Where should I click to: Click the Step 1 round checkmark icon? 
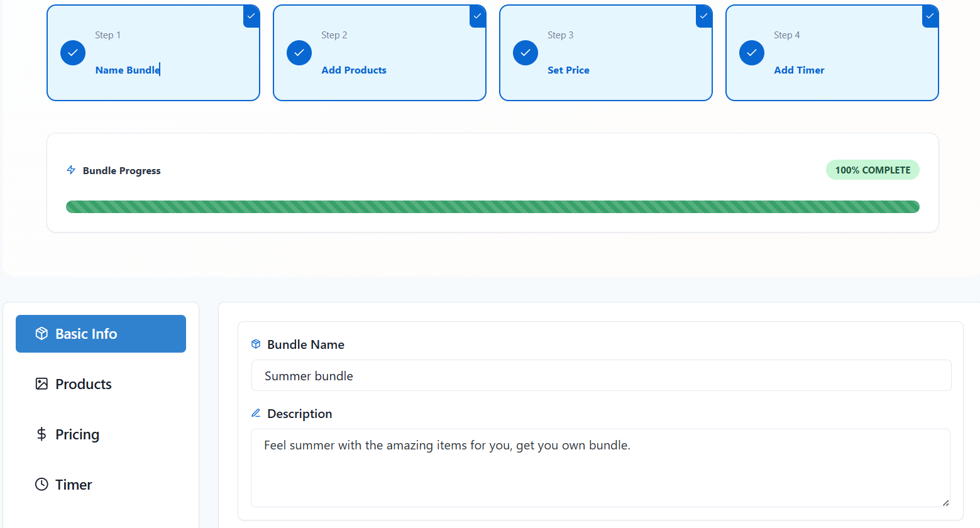pyautogui.click(x=73, y=53)
